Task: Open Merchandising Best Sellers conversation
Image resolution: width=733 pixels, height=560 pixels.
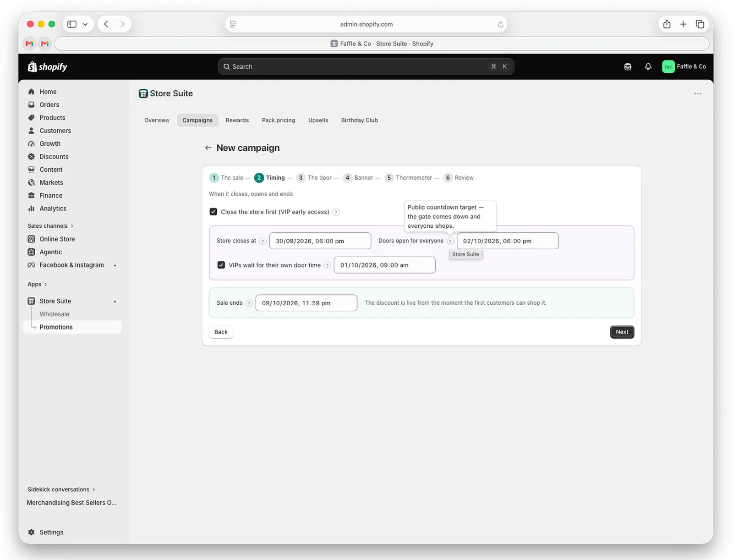Action: coord(72,503)
